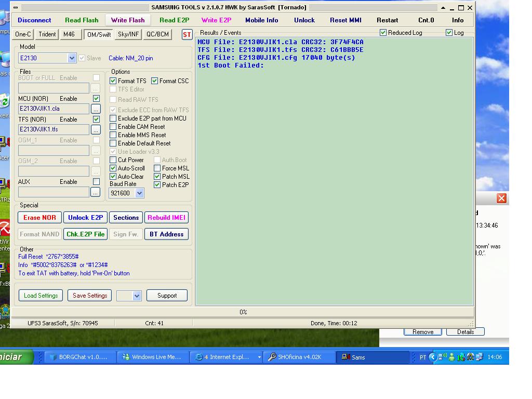
Task: Click Reset MMI in the top menu
Action: pos(345,20)
